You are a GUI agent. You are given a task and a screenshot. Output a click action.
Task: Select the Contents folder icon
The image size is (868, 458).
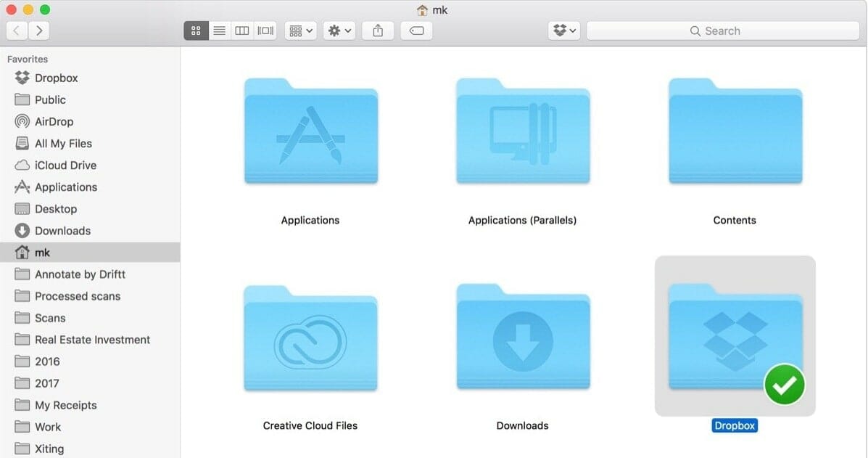tap(735, 131)
